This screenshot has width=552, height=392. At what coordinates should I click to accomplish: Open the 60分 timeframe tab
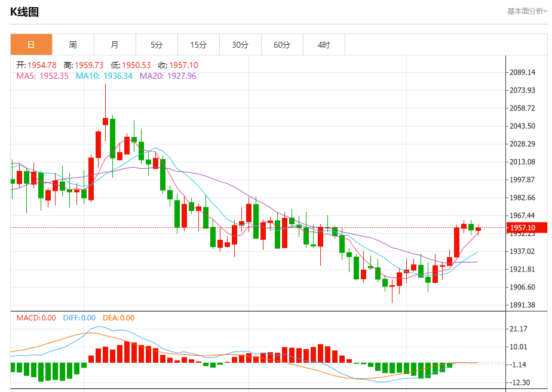[283, 45]
